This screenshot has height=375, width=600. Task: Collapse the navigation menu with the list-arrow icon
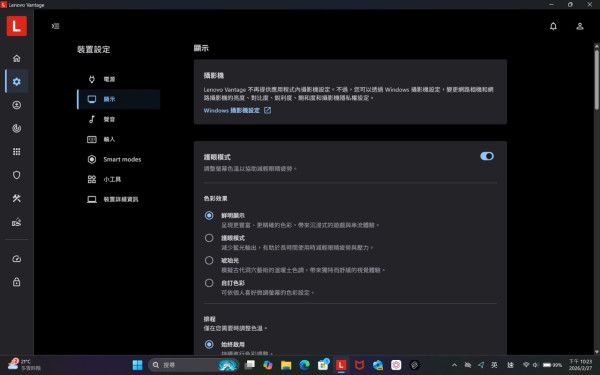pyautogui.click(x=55, y=26)
